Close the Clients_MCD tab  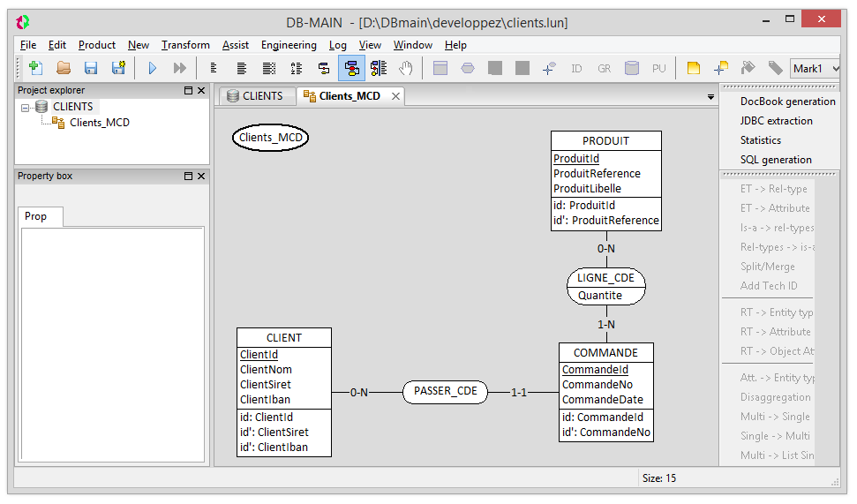[395, 96]
